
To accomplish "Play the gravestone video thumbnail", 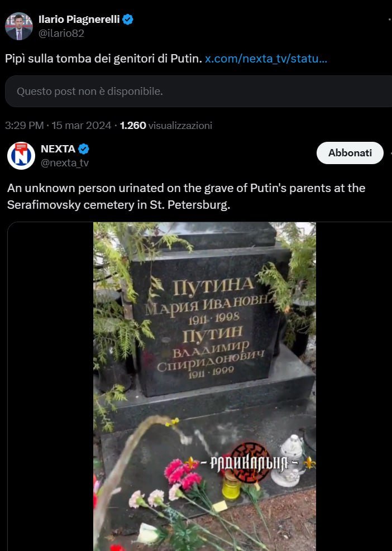I will pyautogui.click(x=204, y=386).
